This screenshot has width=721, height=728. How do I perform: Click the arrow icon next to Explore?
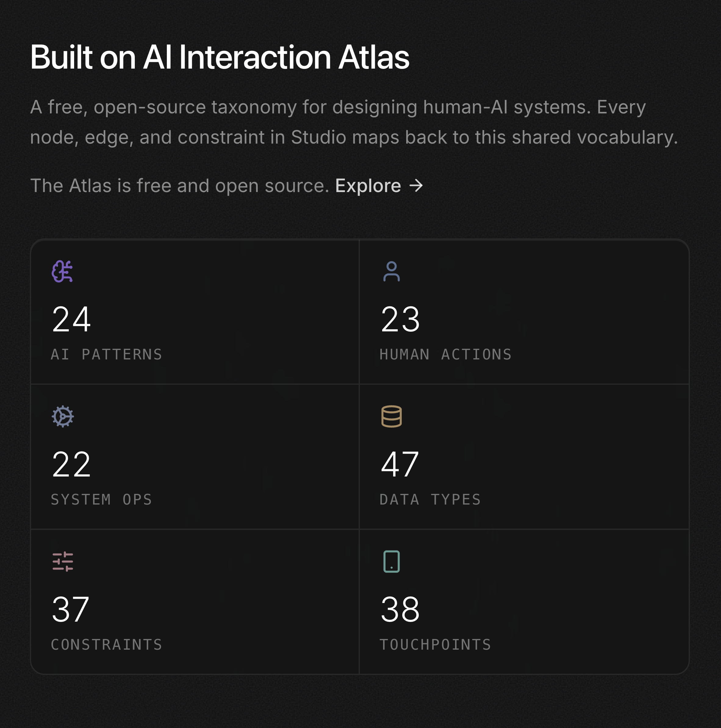[417, 185]
